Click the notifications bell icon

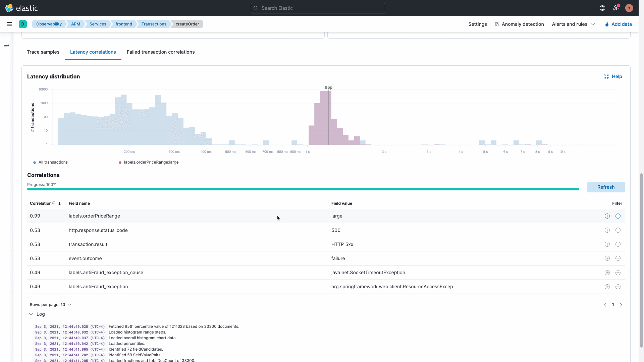click(x=616, y=8)
